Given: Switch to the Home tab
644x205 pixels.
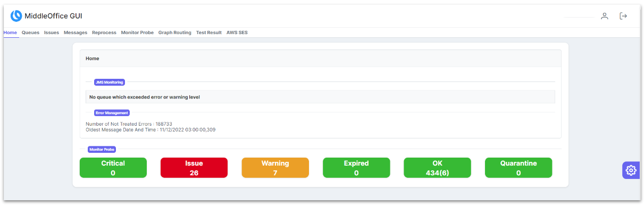Looking at the screenshot, I should tap(10, 32).
